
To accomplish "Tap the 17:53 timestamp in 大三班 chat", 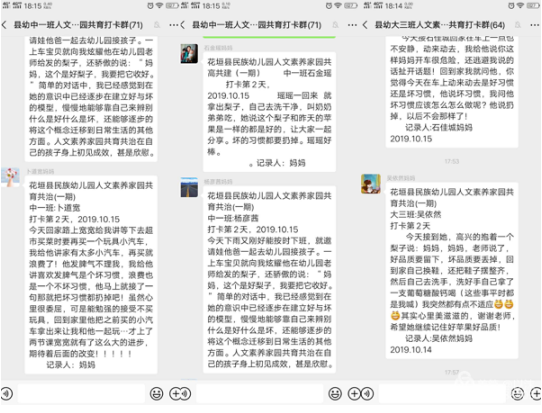I will coord(451,161).
